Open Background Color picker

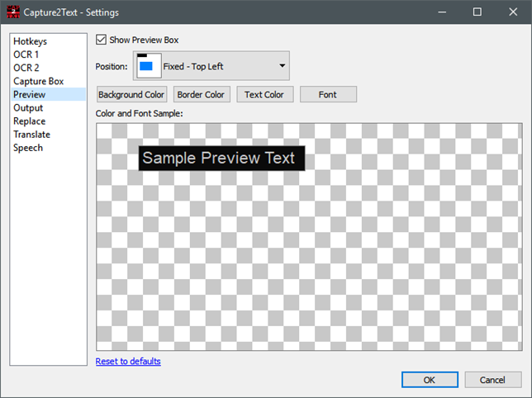(x=131, y=94)
